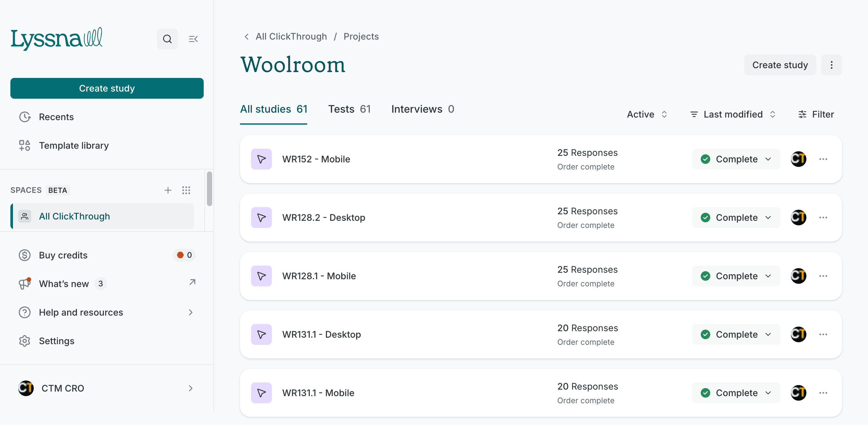
Task: Open the WR131.1 - Desktop study
Action: click(321, 334)
